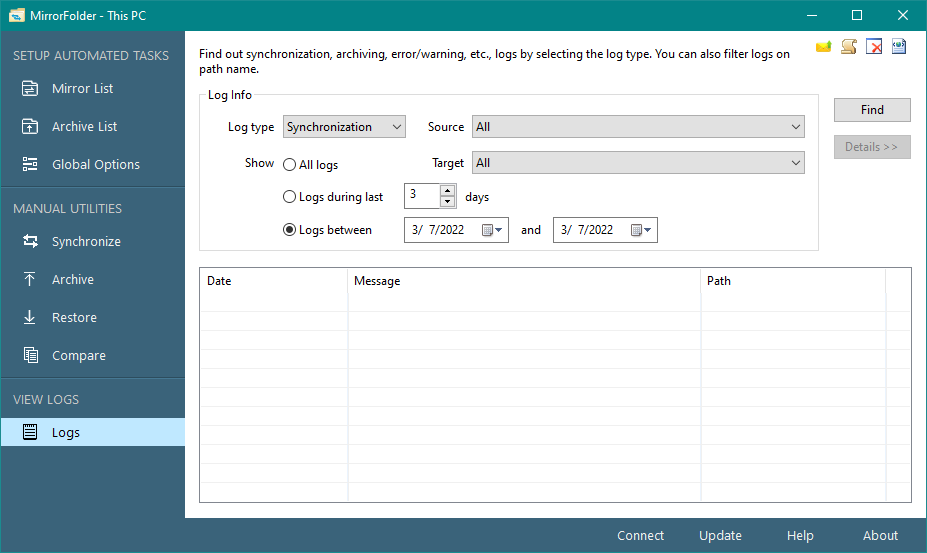
Task: Select the All logs radio button
Action: tap(289, 165)
